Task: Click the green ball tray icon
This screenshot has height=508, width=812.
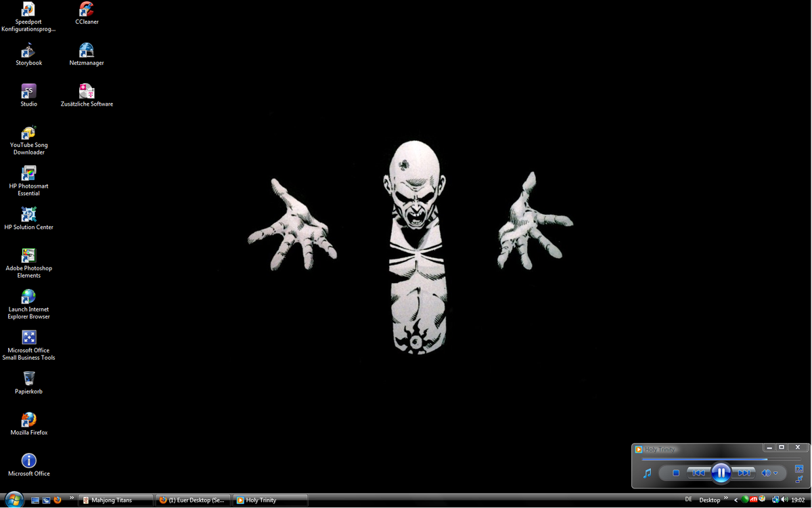Action: [745, 500]
